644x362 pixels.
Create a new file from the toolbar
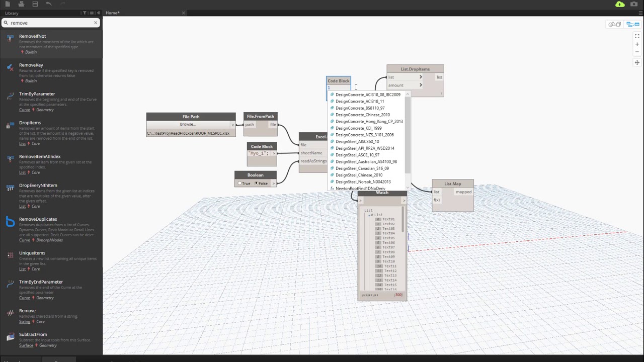(x=8, y=4)
